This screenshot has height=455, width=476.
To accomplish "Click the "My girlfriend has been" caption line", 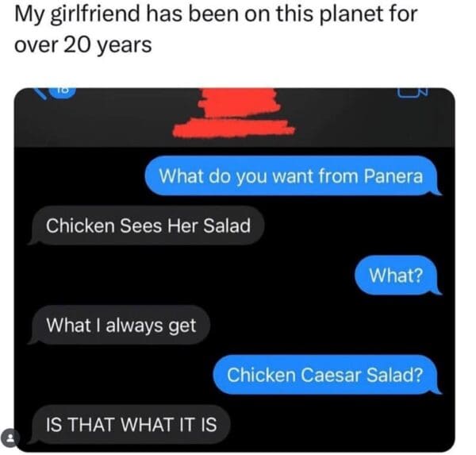I will (x=216, y=13).
